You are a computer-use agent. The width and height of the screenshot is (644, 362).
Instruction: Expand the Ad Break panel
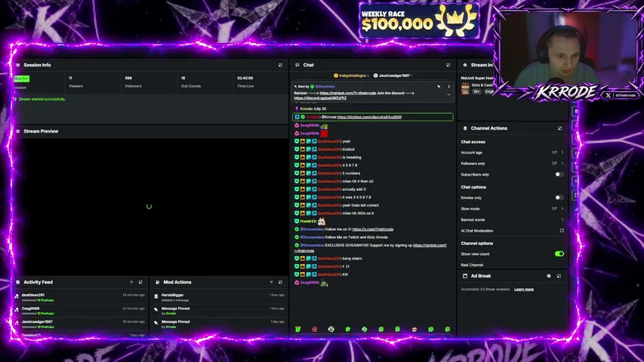pos(559,276)
